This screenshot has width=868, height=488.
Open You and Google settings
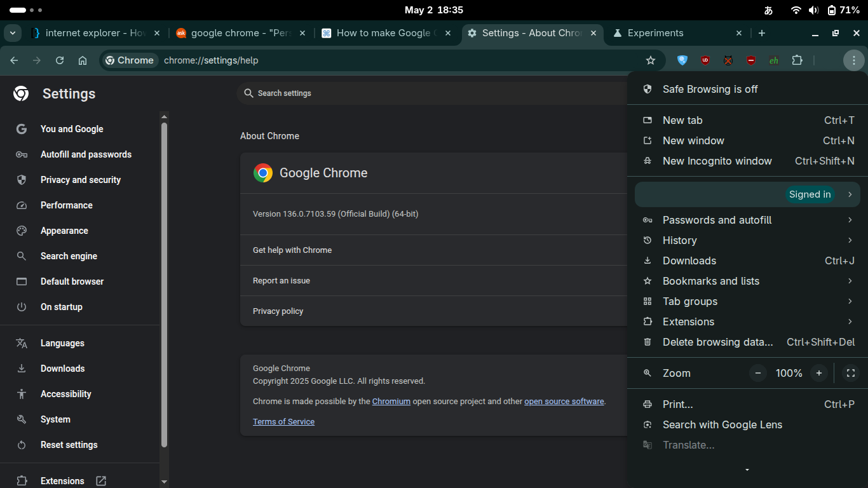72,129
